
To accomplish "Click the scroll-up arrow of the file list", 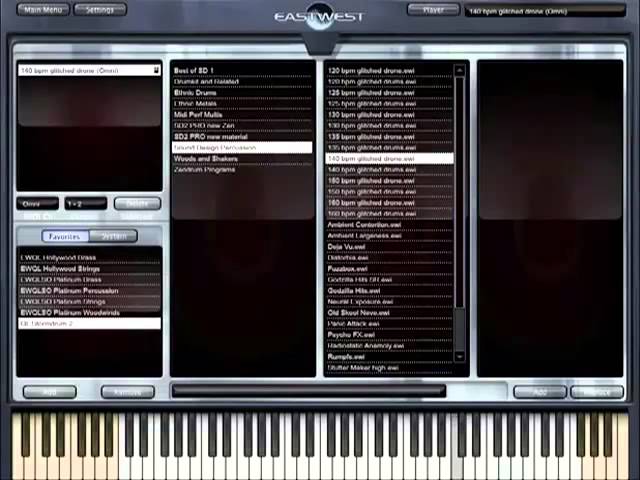I will (x=460, y=70).
